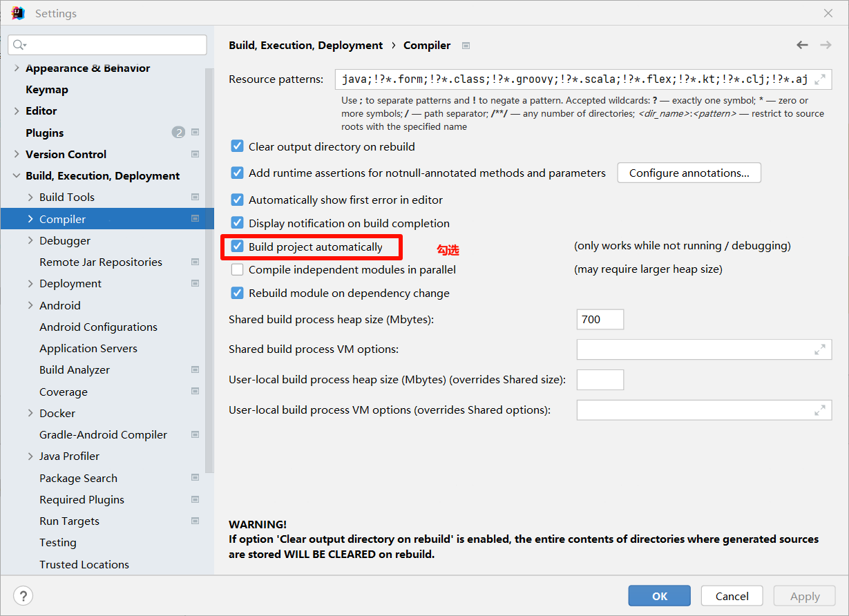Viewport: 849px width, 616px height.
Task: Expand the Shared build process VM options field
Action: pos(819,349)
